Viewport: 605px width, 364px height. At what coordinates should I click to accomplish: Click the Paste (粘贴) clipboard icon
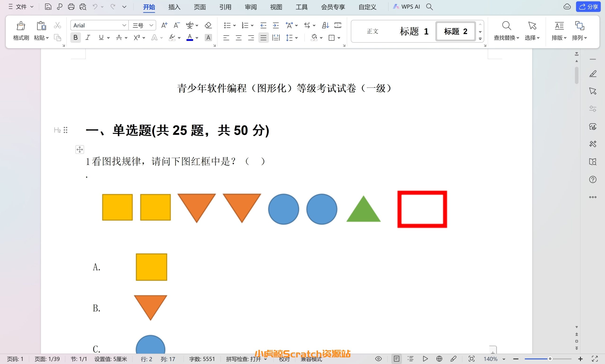pos(41,26)
